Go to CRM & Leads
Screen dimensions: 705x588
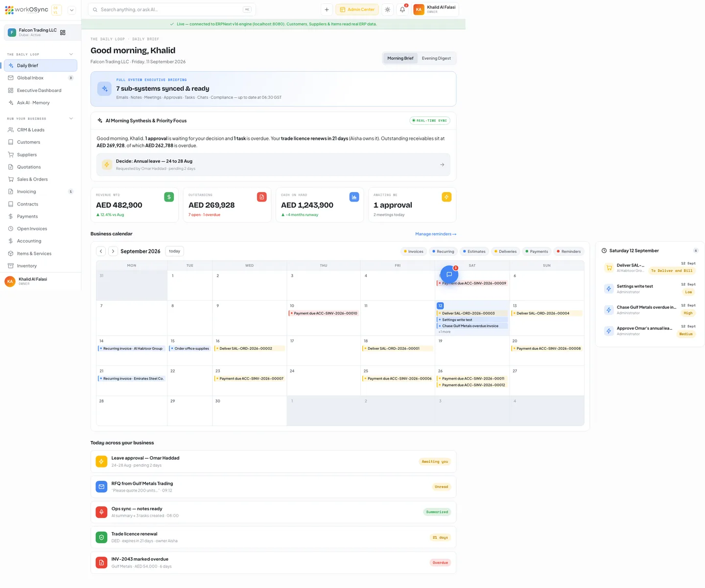(x=41, y=130)
